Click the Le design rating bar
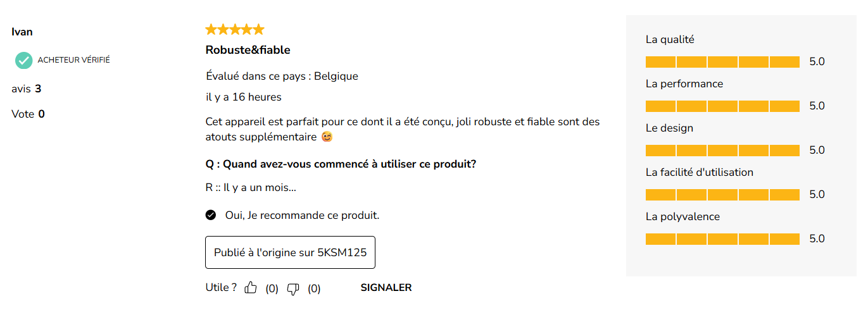 point(722,151)
